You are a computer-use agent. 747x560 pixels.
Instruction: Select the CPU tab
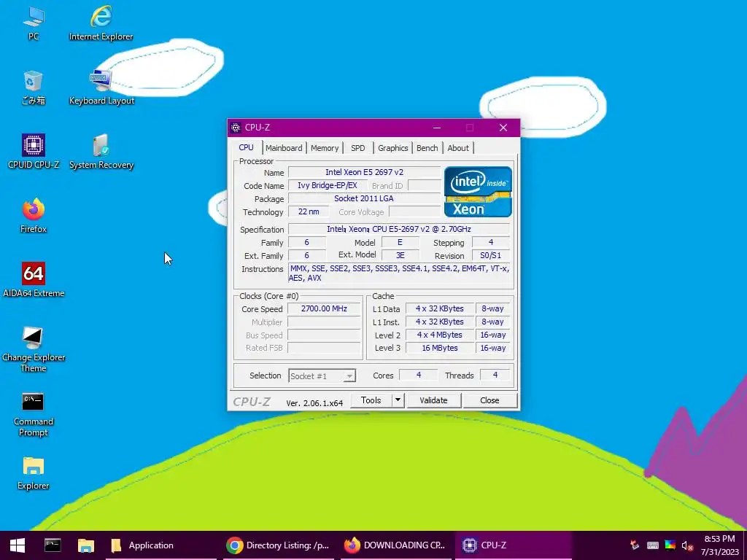[x=246, y=147]
